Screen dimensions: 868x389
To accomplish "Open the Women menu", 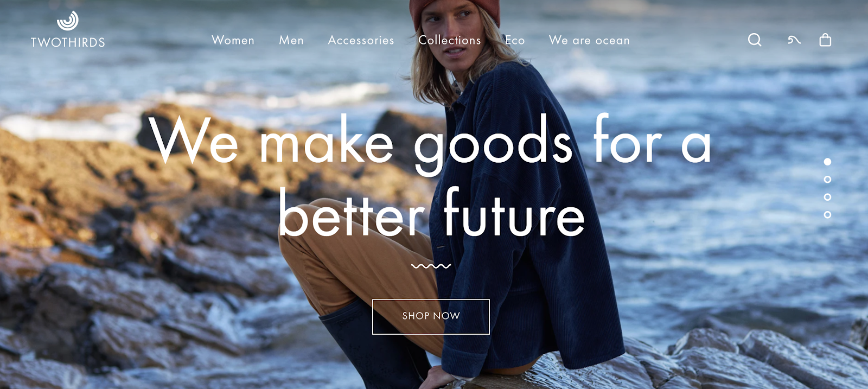I will pyautogui.click(x=233, y=40).
